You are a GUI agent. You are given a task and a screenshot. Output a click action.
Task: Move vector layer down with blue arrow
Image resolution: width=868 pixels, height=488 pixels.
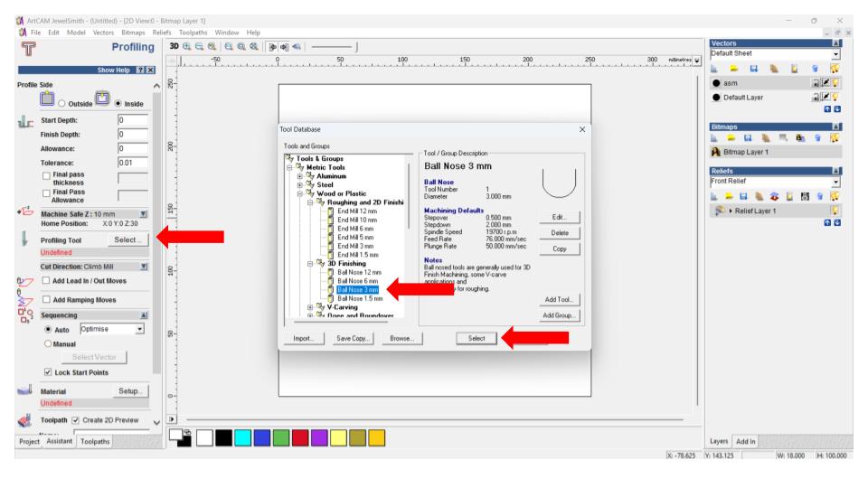tap(837, 109)
